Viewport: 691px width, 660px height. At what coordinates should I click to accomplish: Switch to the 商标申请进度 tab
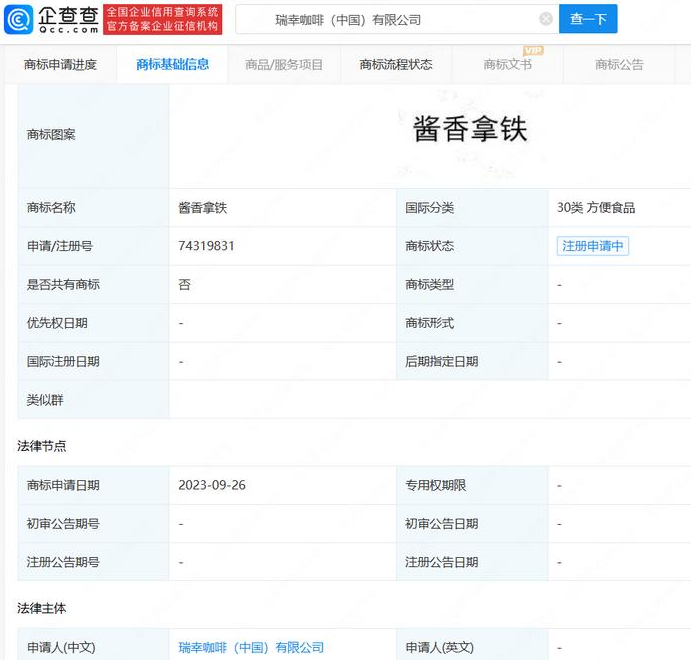(x=60, y=65)
